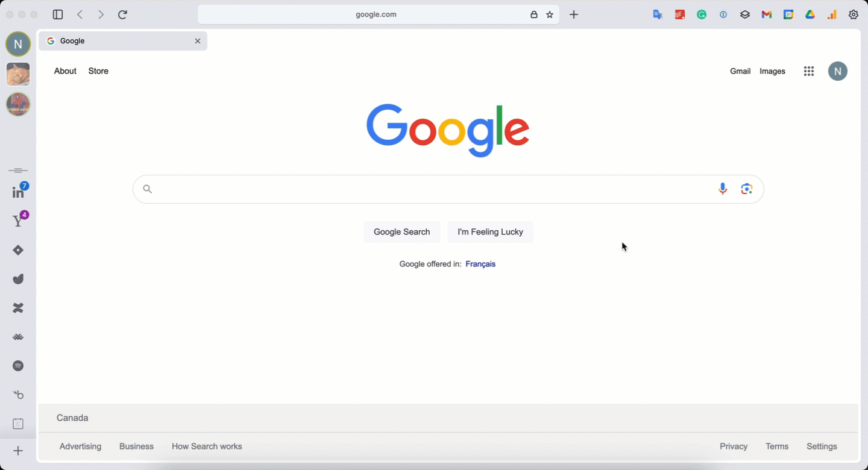The height and width of the screenshot is (470, 868).
Task: Open Gmail extension in toolbar
Action: pos(767,14)
